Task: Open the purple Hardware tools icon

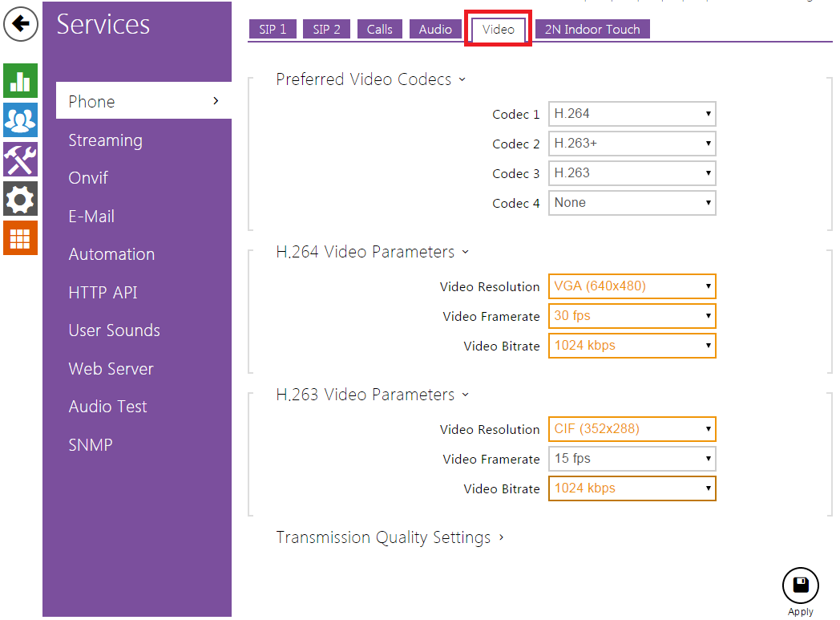Action: [20, 160]
